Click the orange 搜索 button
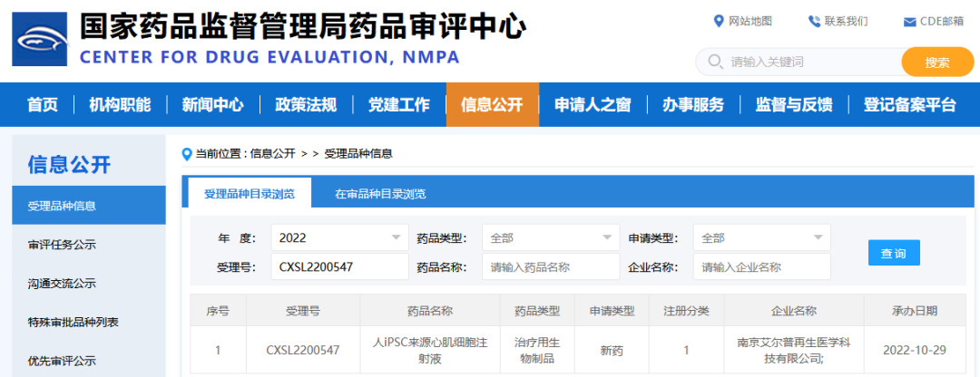Screen dimensions: 980x377 937,62
